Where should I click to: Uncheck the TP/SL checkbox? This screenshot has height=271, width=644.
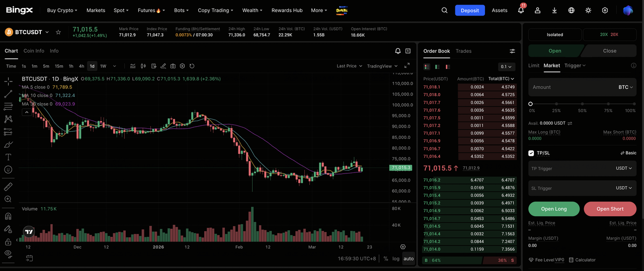531,153
